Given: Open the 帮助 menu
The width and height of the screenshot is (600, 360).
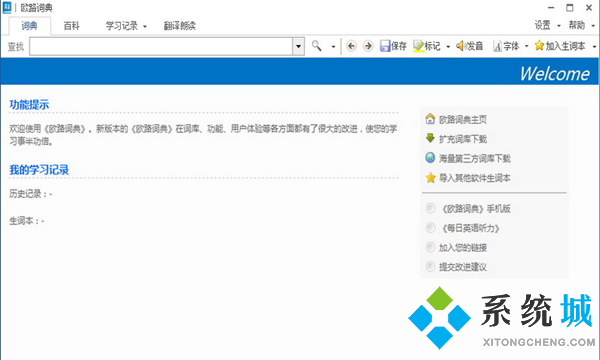Looking at the screenshot, I should coord(577,25).
